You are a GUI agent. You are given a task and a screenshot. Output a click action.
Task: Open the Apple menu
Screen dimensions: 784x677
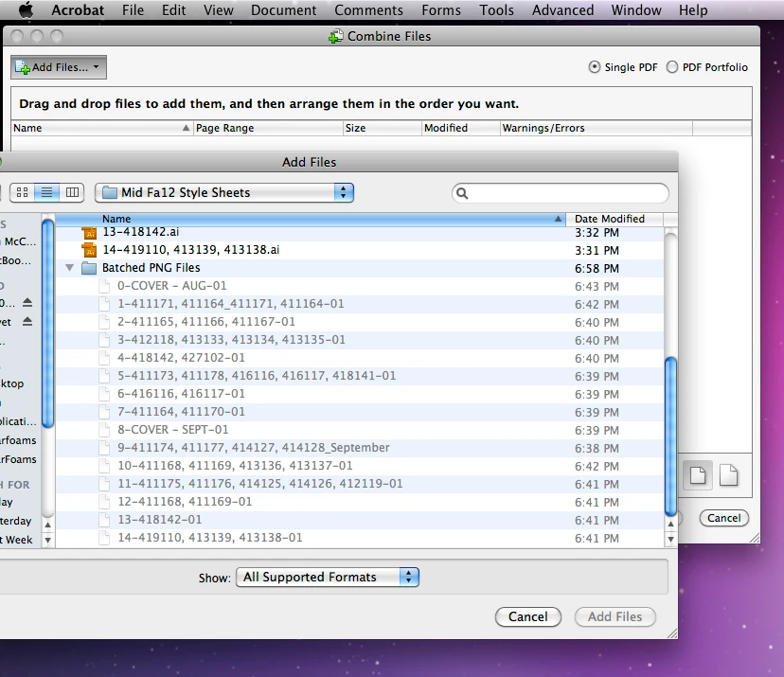(25, 10)
